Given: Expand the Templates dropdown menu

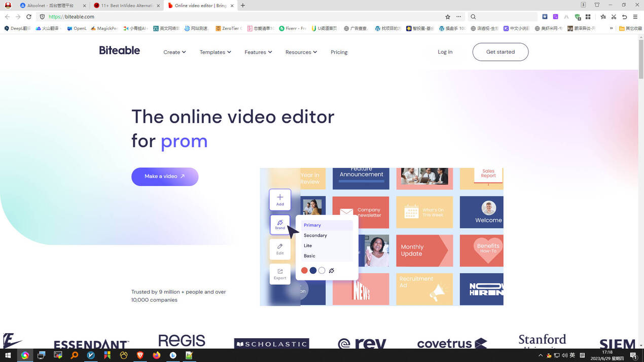Looking at the screenshot, I should 215,52.
